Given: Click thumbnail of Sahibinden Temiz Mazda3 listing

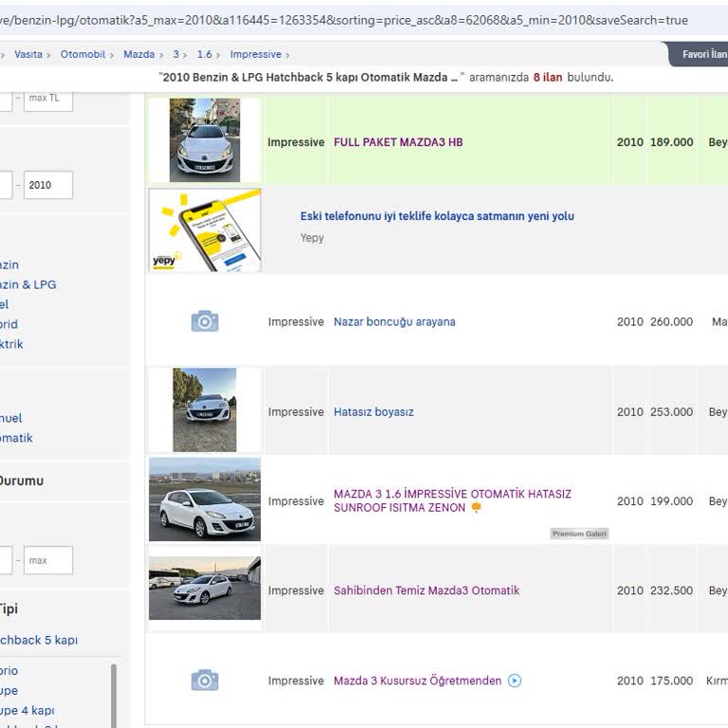Looking at the screenshot, I should [x=205, y=588].
